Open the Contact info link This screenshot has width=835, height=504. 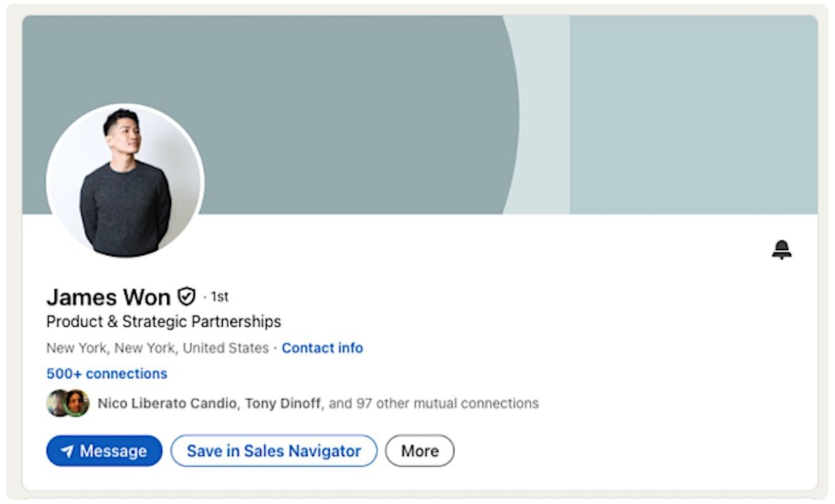322,348
